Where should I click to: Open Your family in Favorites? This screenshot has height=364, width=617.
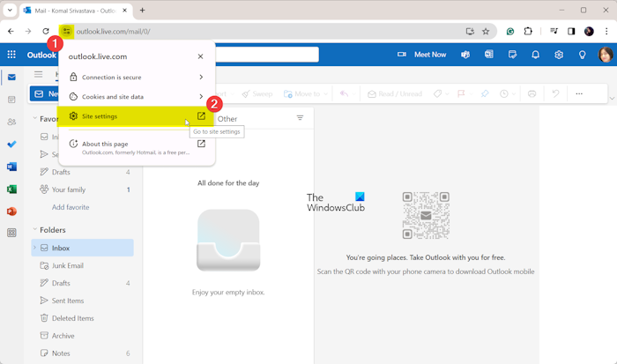82,189
